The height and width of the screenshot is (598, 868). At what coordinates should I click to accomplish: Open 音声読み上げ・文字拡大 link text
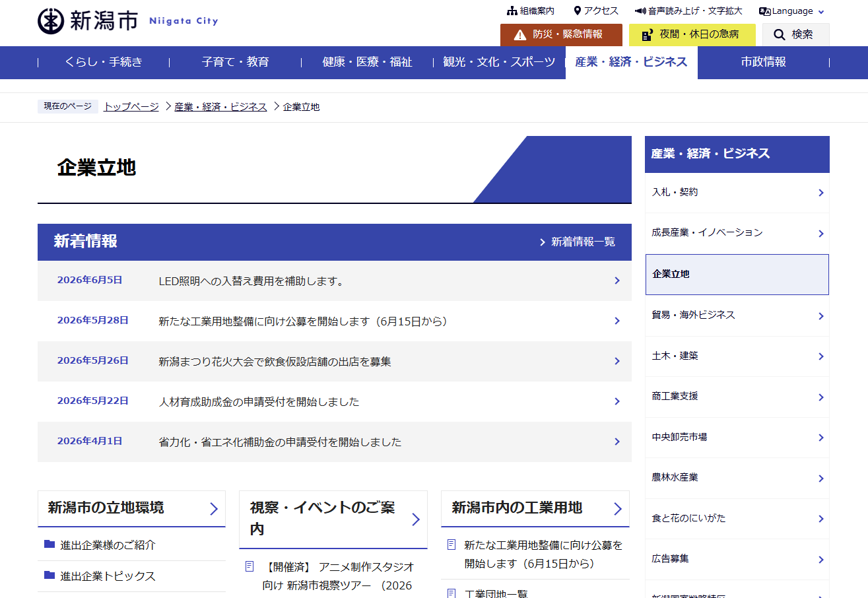(x=696, y=11)
